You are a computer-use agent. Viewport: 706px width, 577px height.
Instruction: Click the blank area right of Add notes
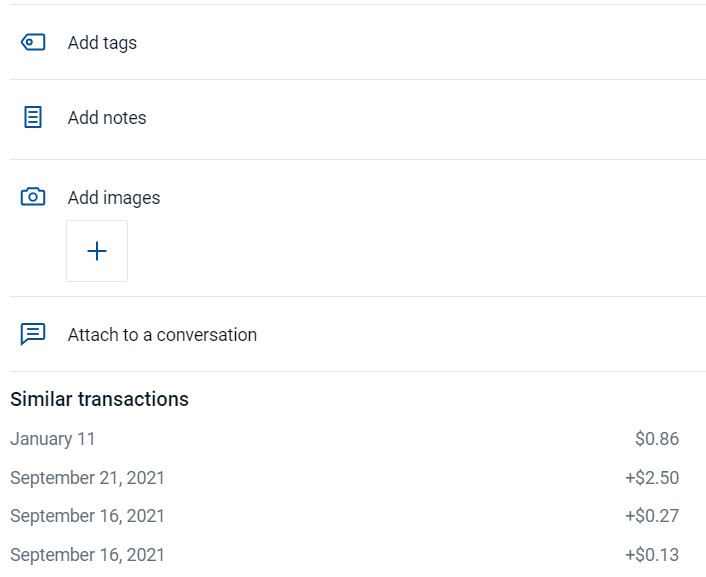[x=423, y=118]
